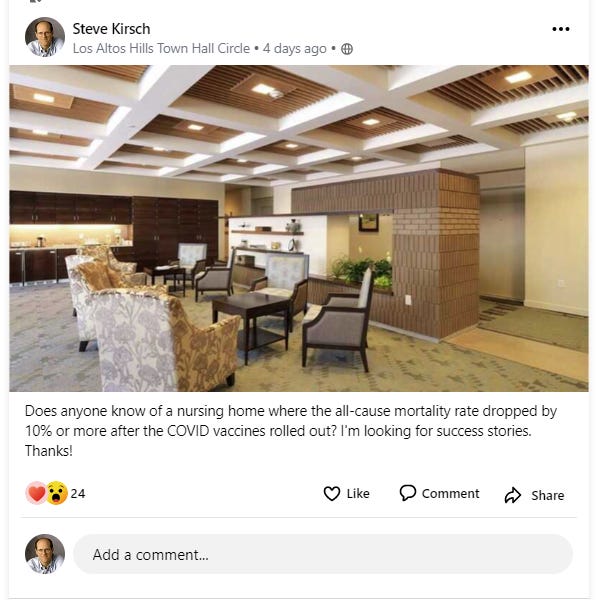Click the arrow Share icon
The width and height of the screenshot is (596, 600).
tap(513, 495)
